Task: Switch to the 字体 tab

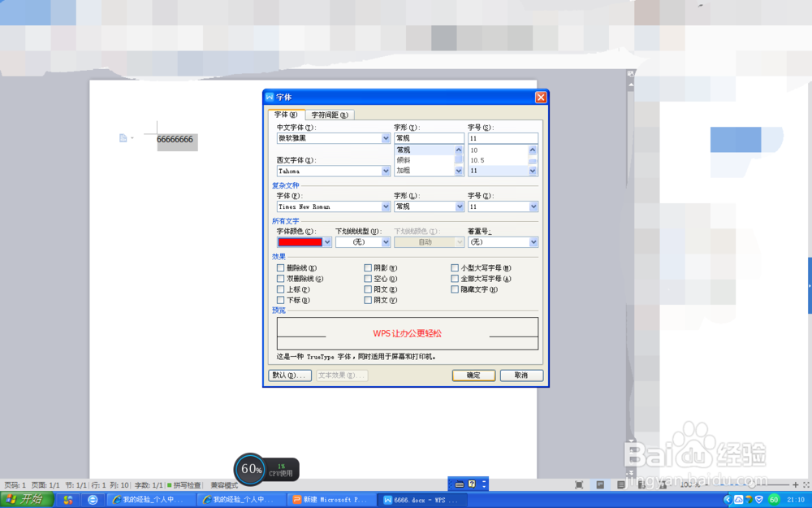Action: tap(286, 115)
